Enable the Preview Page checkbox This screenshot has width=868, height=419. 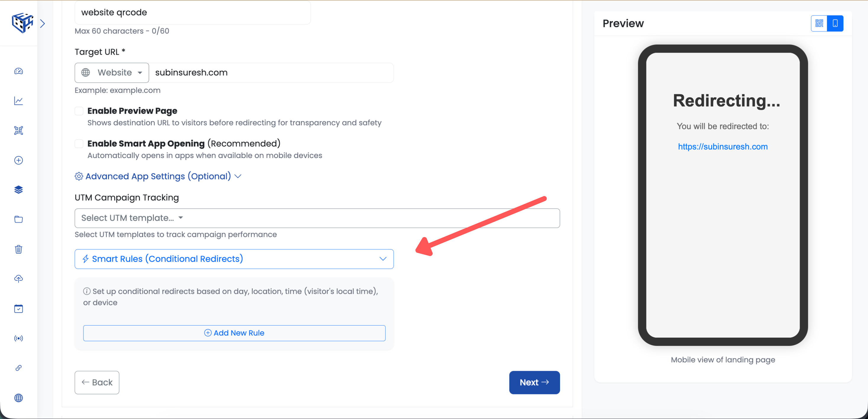(x=79, y=111)
